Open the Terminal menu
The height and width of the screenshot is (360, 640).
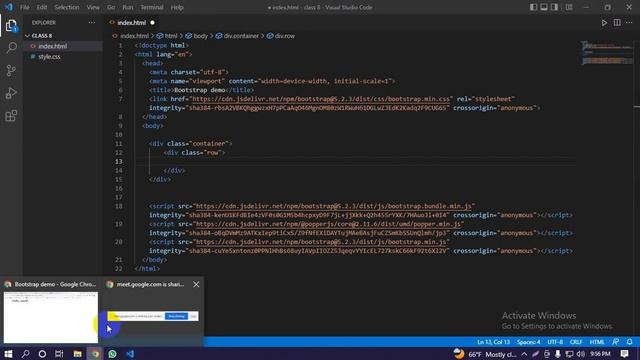152,7
